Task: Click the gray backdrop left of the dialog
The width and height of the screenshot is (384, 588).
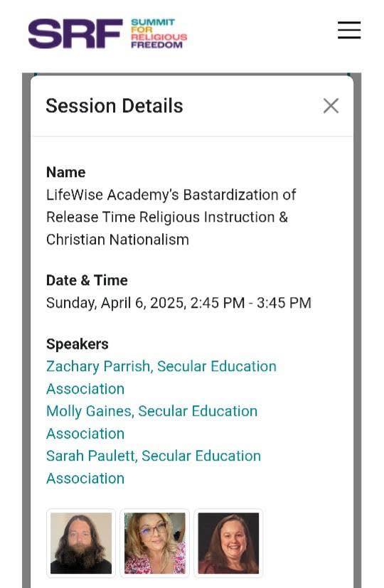Action: coord(26,330)
